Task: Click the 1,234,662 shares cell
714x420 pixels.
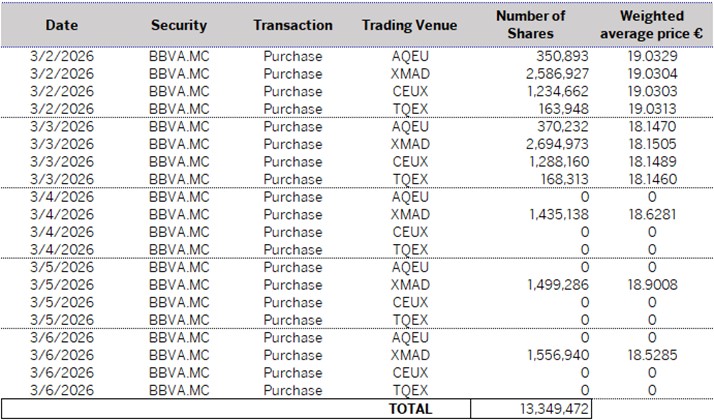Action: 556,91
